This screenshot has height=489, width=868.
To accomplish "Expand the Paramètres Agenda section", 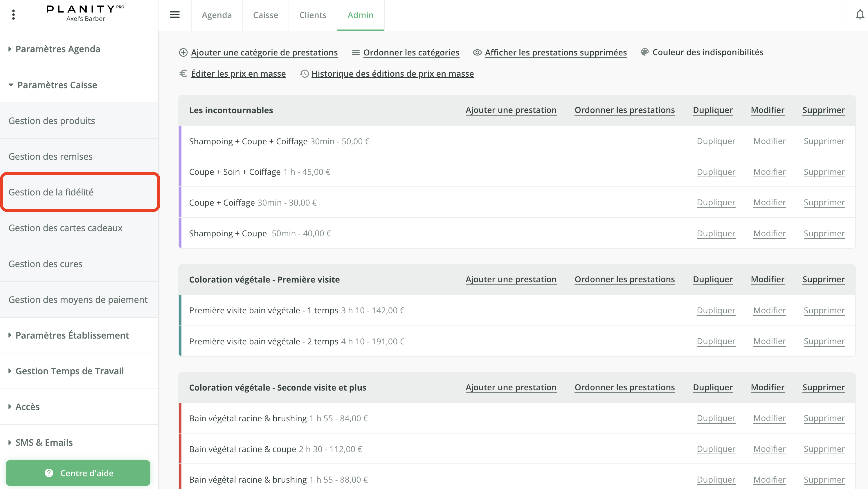I will [x=58, y=49].
